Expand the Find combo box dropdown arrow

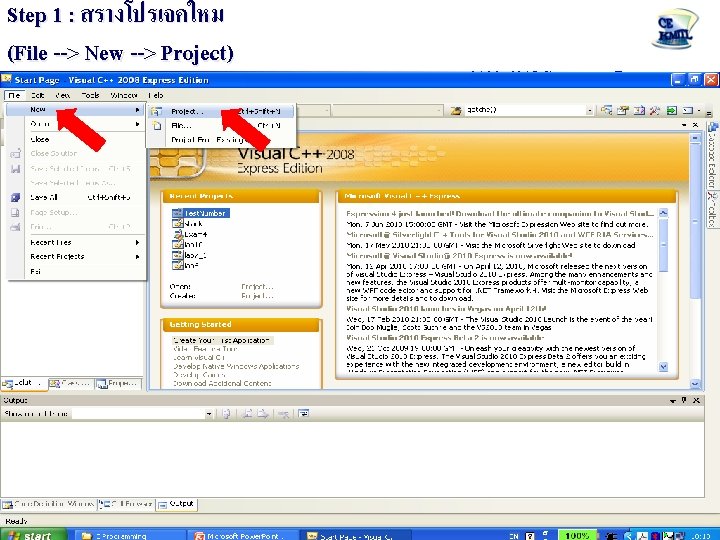589,111
